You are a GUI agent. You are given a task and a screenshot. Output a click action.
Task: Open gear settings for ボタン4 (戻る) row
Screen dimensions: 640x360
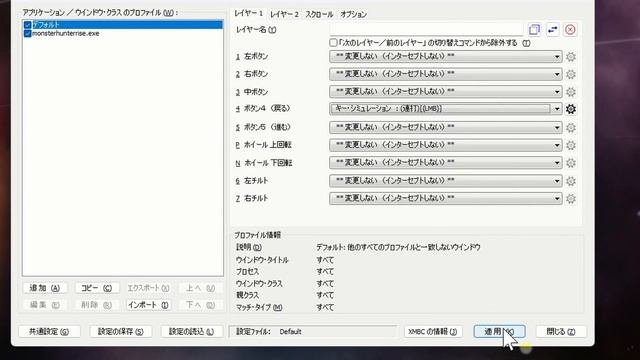(571, 109)
